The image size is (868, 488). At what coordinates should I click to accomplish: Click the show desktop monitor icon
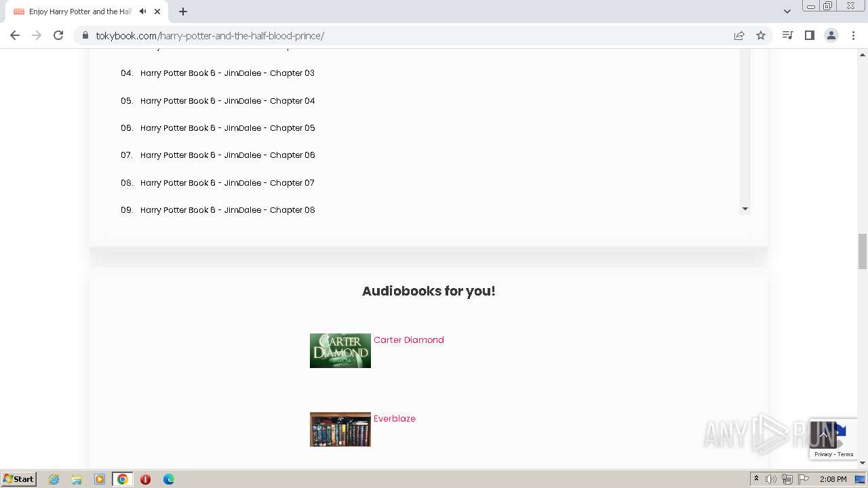click(860, 479)
